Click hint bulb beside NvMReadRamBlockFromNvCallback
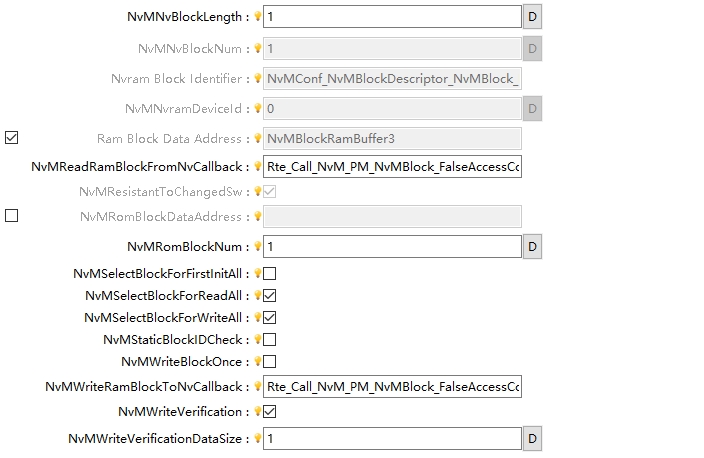Screen dimensions: 704x458 tap(257, 167)
